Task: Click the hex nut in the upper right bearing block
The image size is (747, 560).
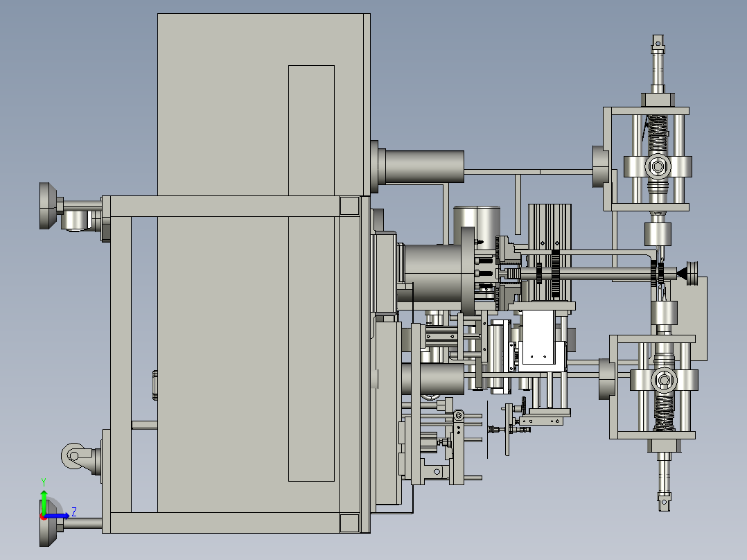Action: click(x=658, y=167)
